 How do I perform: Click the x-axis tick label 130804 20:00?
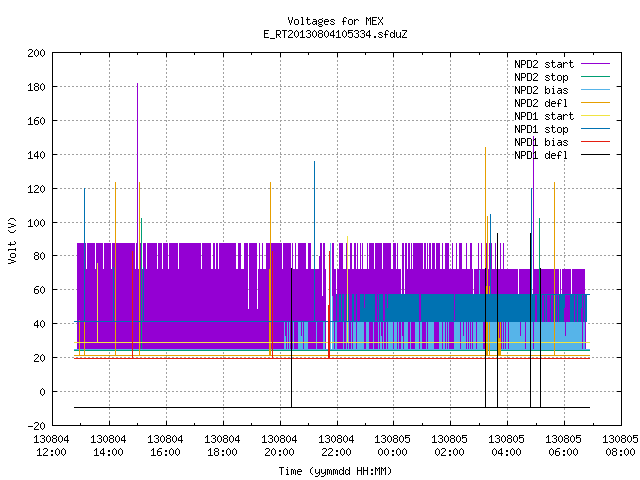[x=279, y=446]
